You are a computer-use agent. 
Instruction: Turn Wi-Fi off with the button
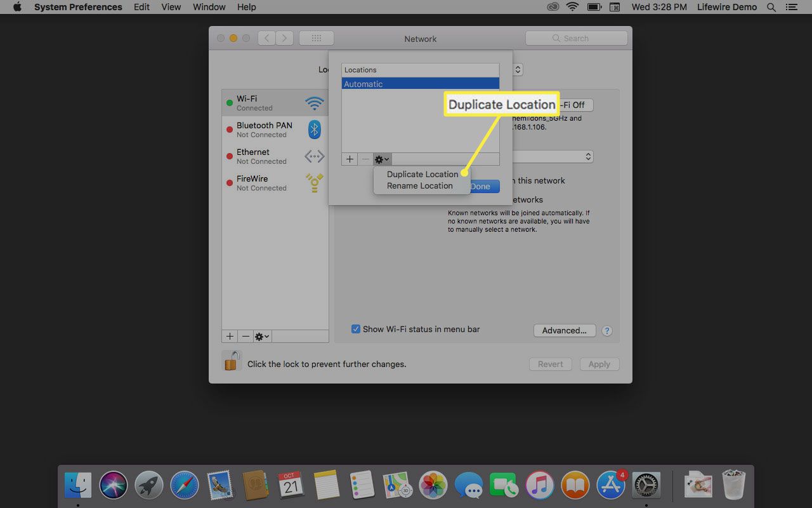click(x=576, y=105)
